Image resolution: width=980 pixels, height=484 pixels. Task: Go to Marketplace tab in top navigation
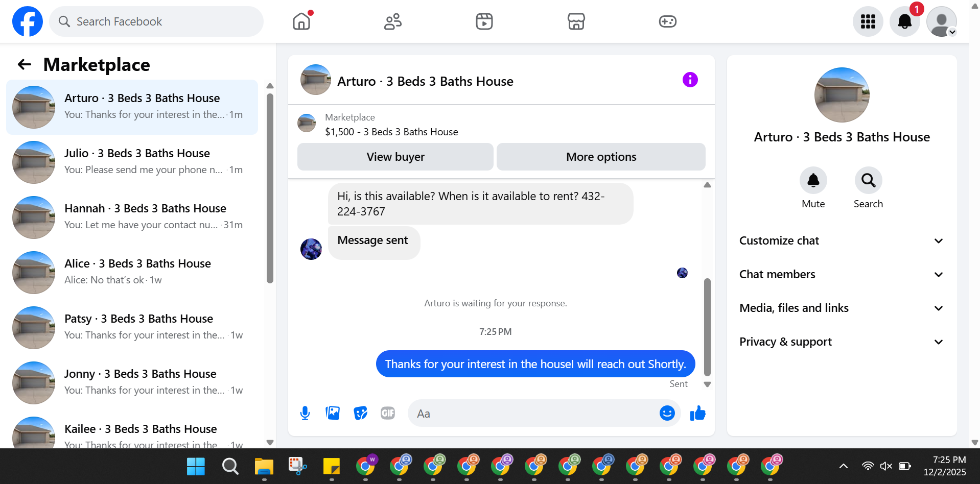(576, 21)
